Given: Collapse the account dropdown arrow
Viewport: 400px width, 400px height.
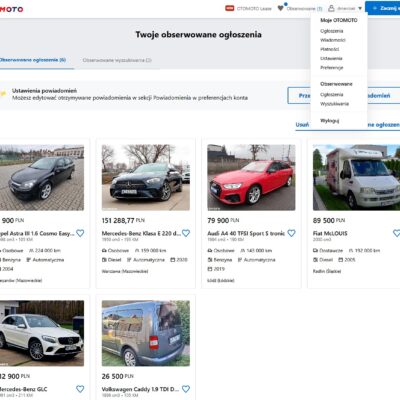Looking at the screenshot, I should 360,9.
